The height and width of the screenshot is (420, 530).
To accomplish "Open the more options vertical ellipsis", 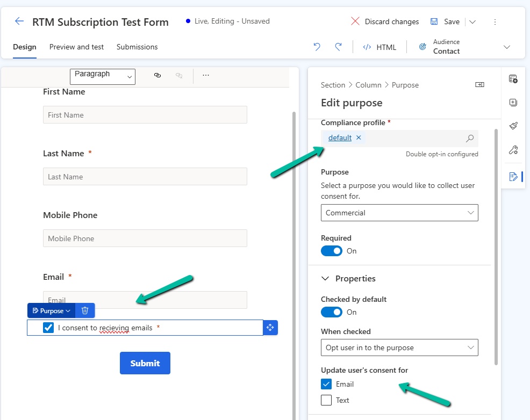I will [x=495, y=22].
